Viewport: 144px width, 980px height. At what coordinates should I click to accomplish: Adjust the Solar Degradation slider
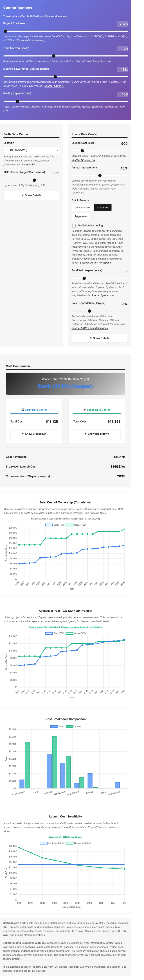99,311
